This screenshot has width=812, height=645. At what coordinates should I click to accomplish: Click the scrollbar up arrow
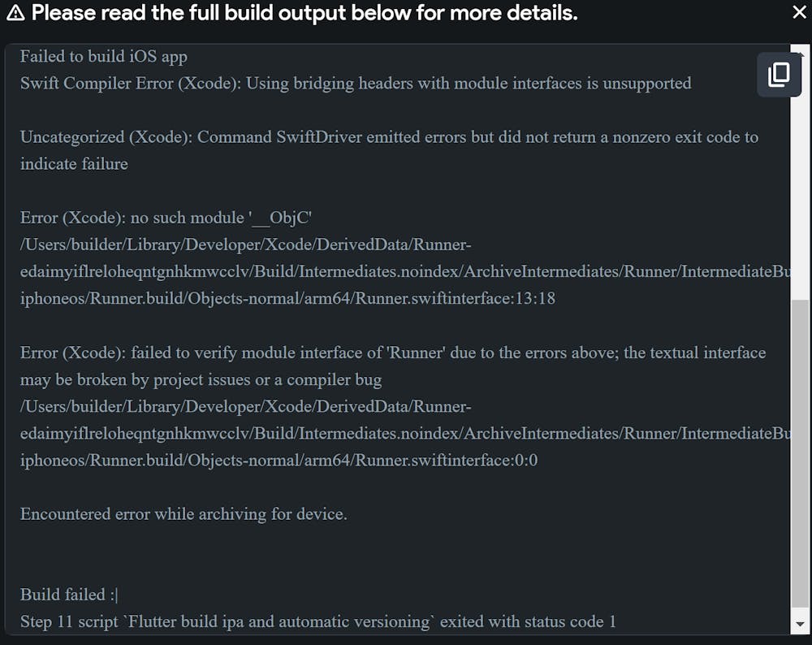pos(800,54)
